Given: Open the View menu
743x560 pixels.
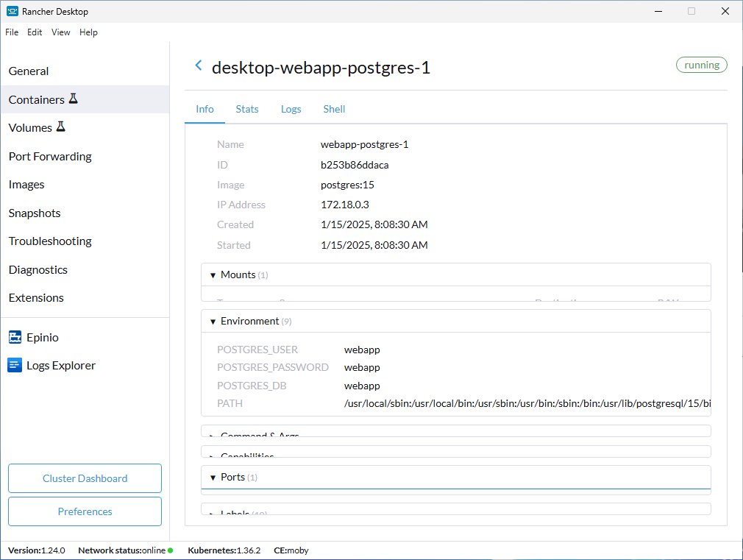Looking at the screenshot, I should pos(60,32).
